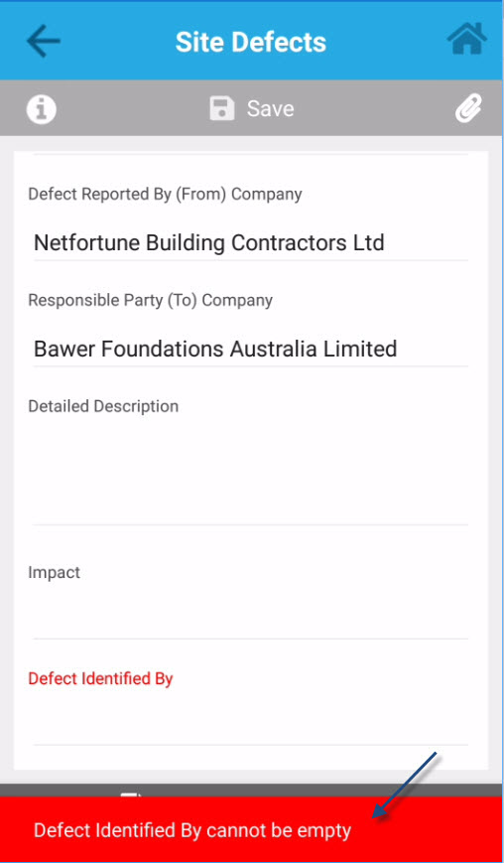
Task: Click the Save text label
Action: coord(270,109)
